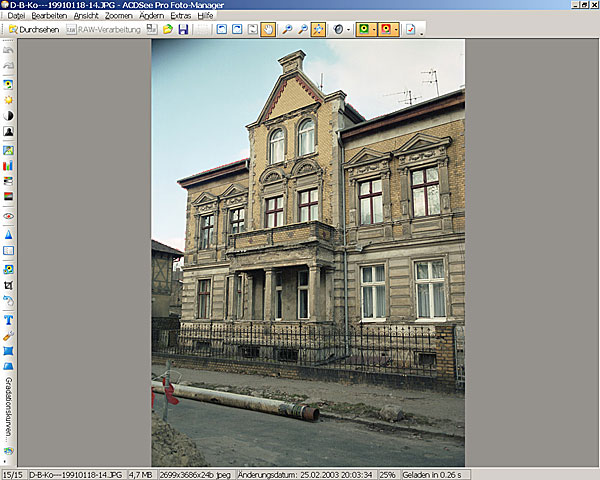Expand the green image button dropdown arrow
600x480 pixels.
pos(373,30)
